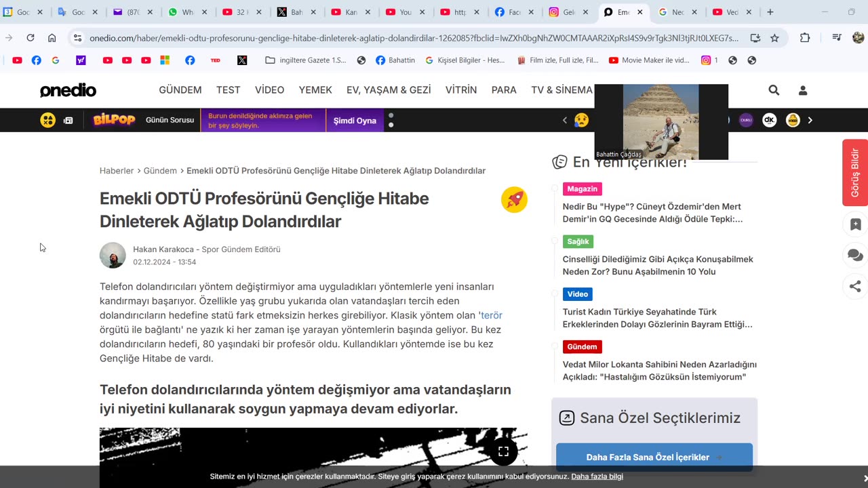Follow the 'terör' link in the article
This screenshot has height=488, width=868.
coord(491,315)
